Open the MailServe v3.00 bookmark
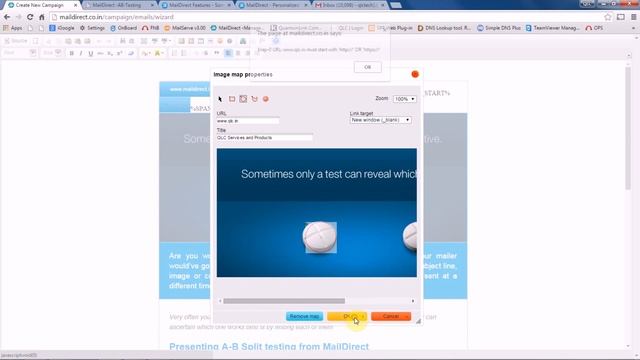This screenshot has height=360, width=640. click(185, 28)
